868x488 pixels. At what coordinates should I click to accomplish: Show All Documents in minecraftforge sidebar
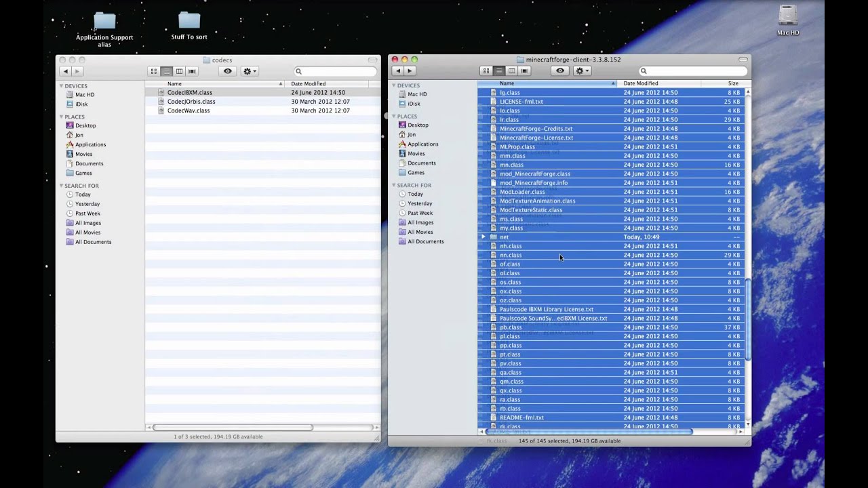click(x=425, y=241)
